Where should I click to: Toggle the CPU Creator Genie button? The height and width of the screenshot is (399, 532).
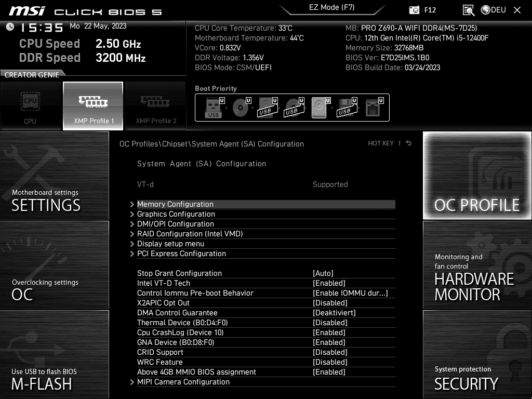tap(31, 106)
